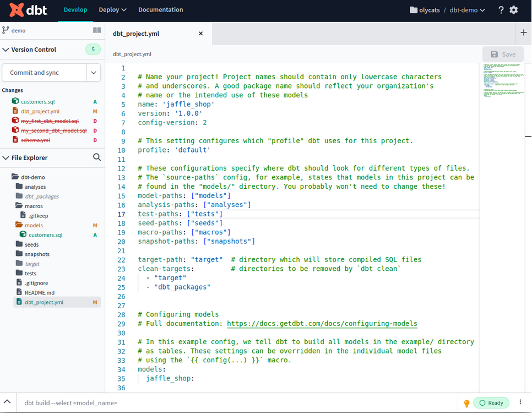Click the profile: 'default' line in editor
Screen dimensions: 532x414
coord(174,150)
